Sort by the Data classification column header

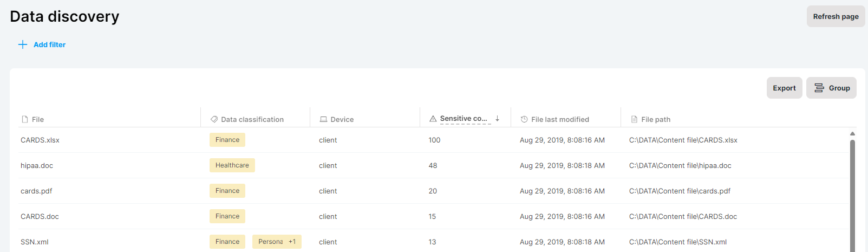coord(252,119)
